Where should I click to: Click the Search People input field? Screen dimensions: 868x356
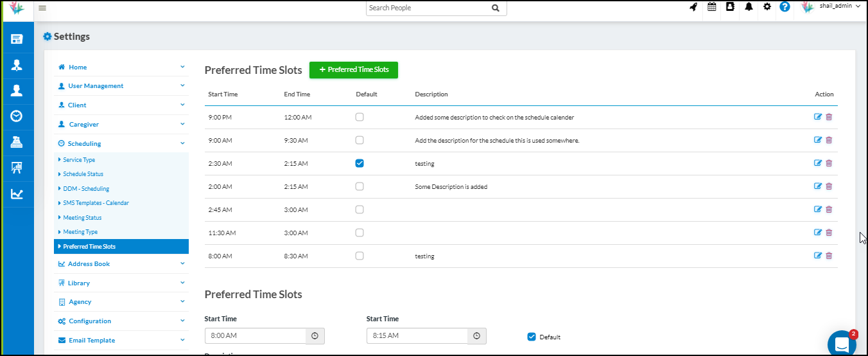pos(427,8)
